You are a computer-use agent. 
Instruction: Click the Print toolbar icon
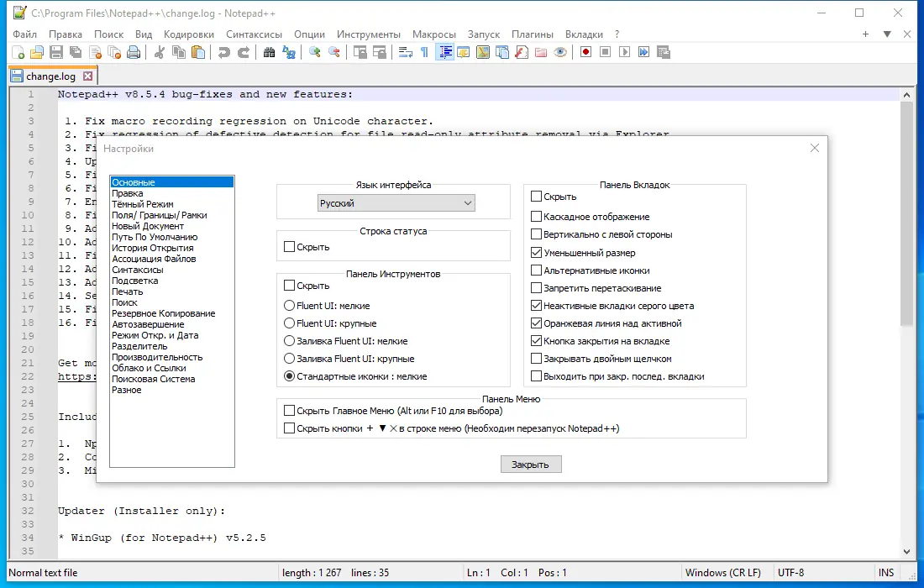coord(134,52)
